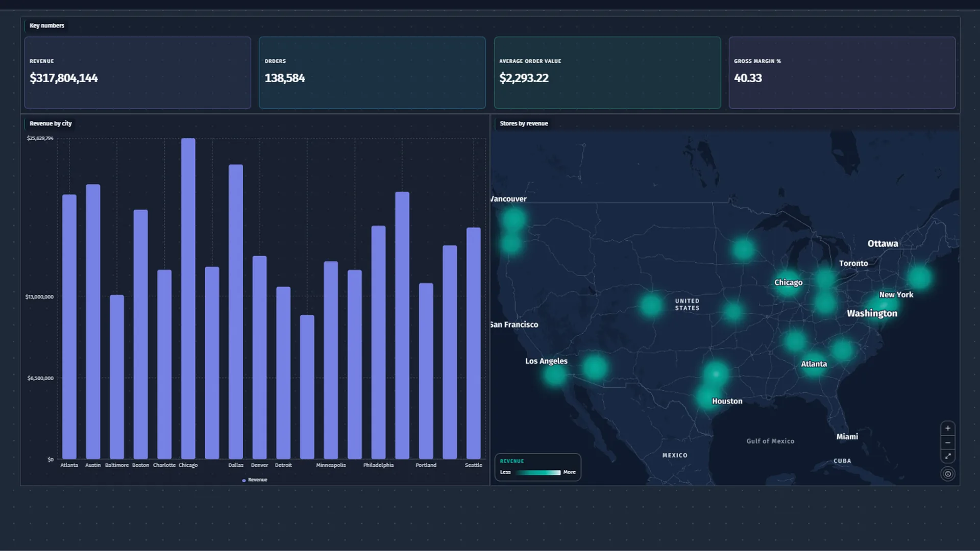Screen dimensions: 980x551
Task: Select the Seattle revenue bar
Action: 474,343
